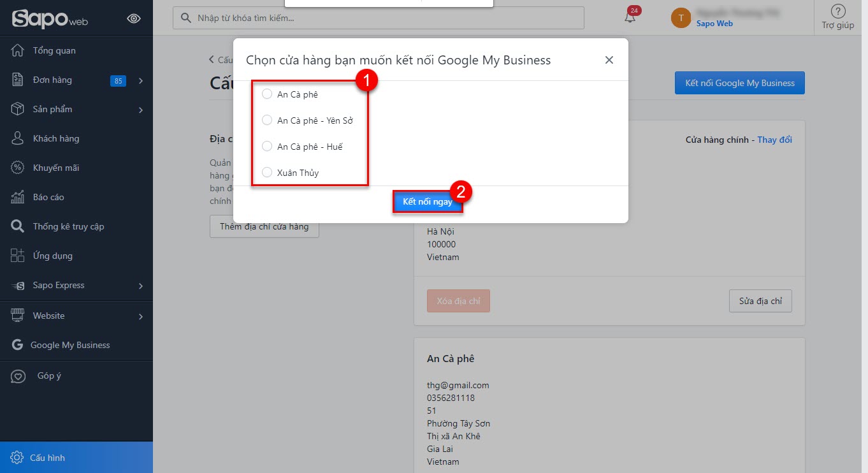The image size is (868, 473).
Task: Click the Ứng dụng apps icon
Action: [18, 256]
